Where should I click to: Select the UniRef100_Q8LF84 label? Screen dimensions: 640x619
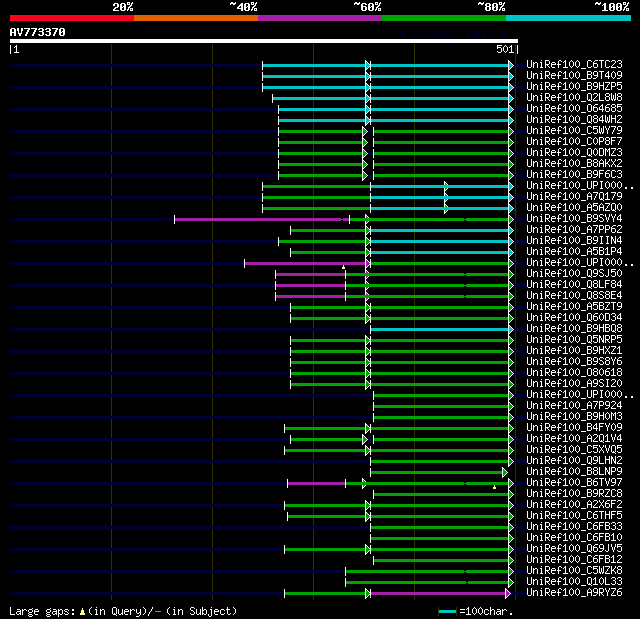(x=574, y=285)
